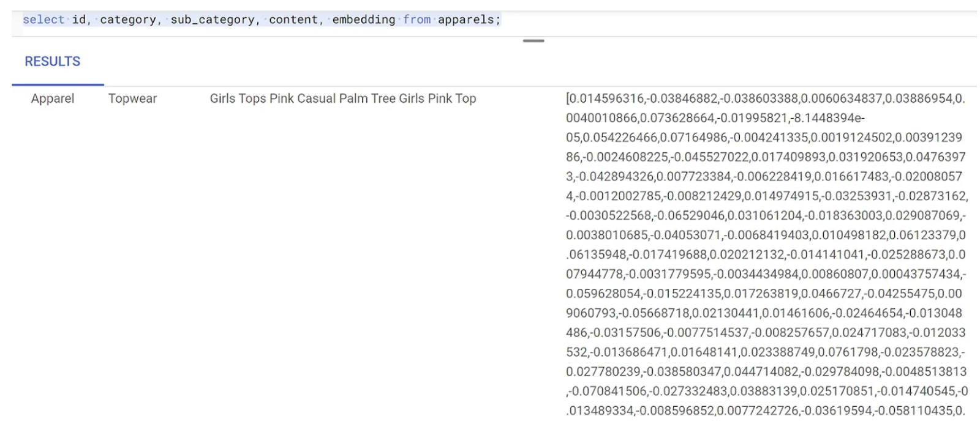
Task: Click the select keyword in the query
Action: coord(43,20)
